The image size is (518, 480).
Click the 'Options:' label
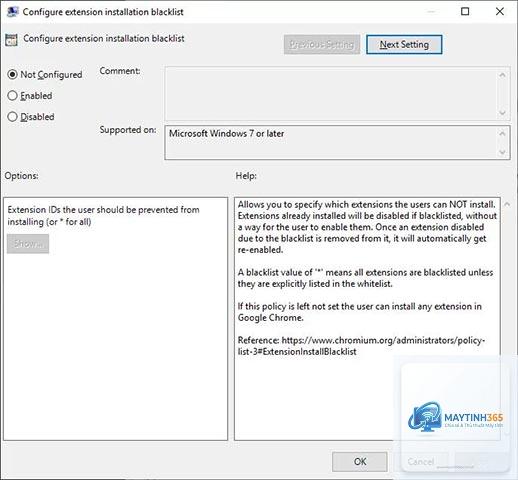point(21,176)
